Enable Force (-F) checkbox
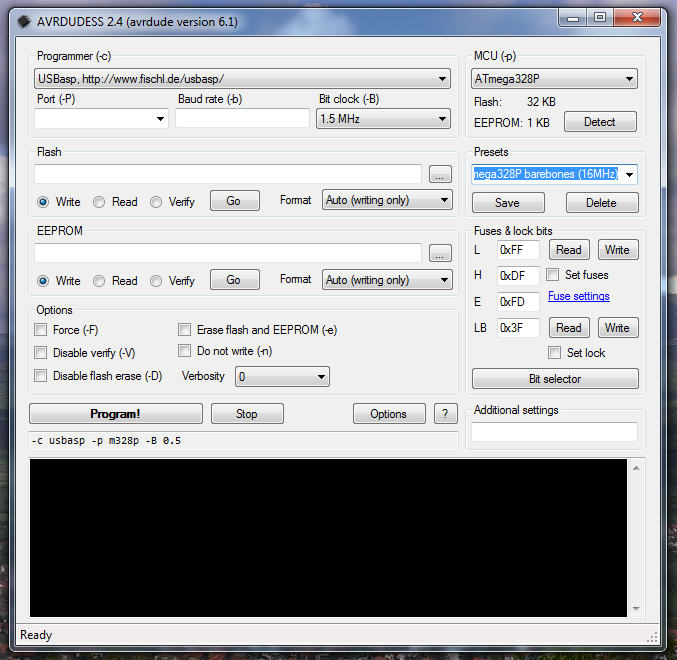Viewport: 677px width, 660px height. [x=41, y=330]
